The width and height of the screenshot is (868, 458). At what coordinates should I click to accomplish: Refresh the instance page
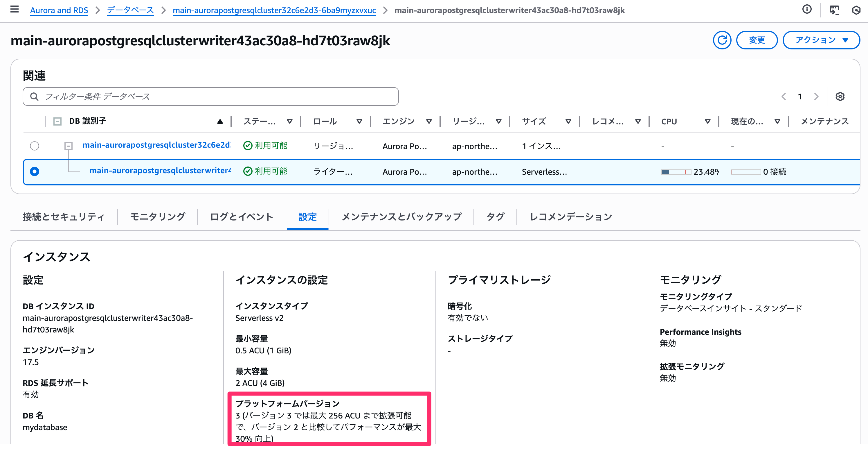[x=722, y=40]
